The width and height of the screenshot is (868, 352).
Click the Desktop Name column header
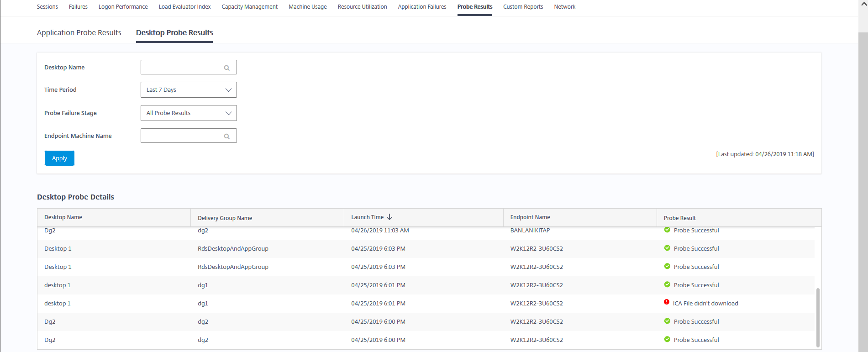(x=63, y=217)
